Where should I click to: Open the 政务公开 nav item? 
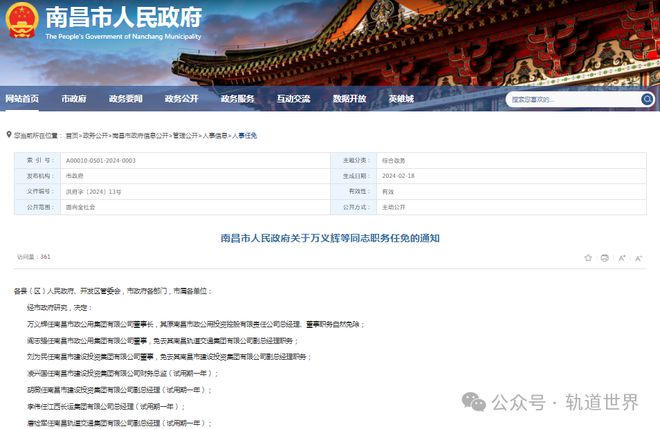(x=181, y=99)
